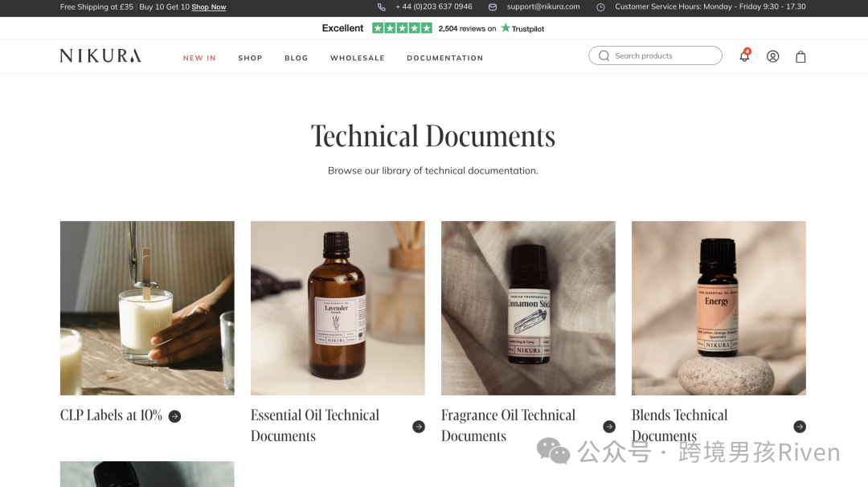This screenshot has height=487, width=868.
Task: Click the Excellent rating text
Action: (342, 28)
